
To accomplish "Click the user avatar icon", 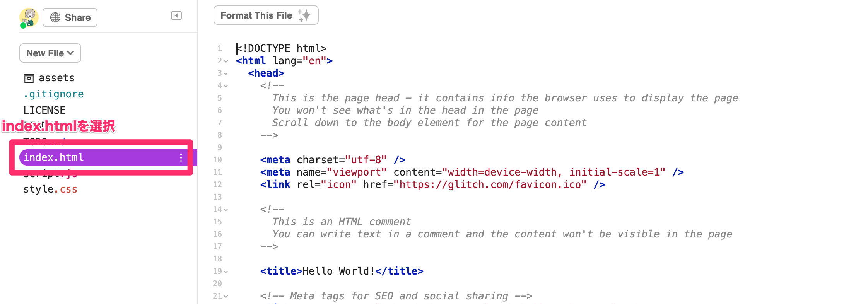I will (x=29, y=17).
